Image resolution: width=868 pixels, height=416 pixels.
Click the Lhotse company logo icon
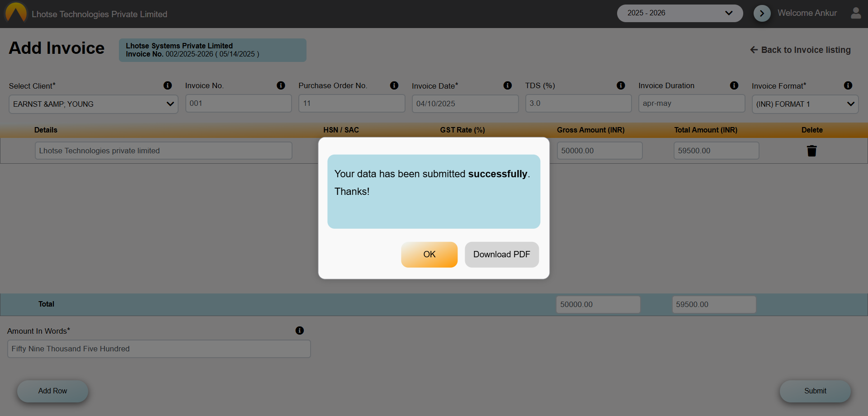point(16,13)
